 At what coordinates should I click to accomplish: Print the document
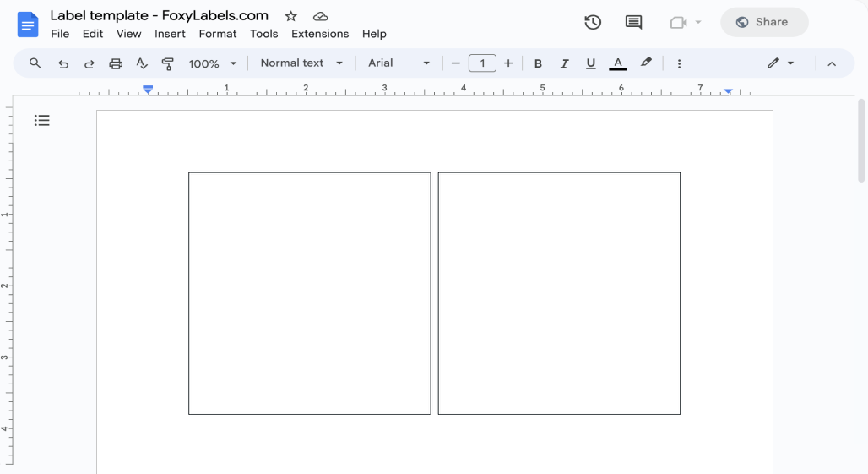pyautogui.click(x=115, y=63)
